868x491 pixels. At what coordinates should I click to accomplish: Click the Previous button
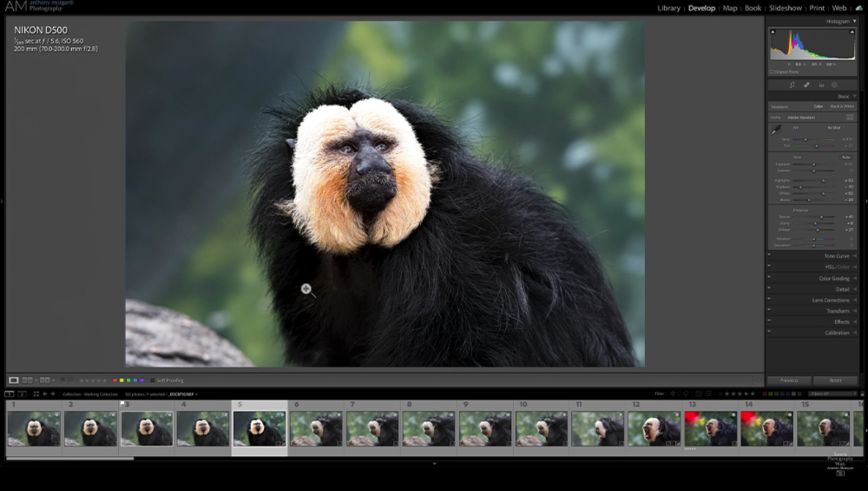coord(789,380)
